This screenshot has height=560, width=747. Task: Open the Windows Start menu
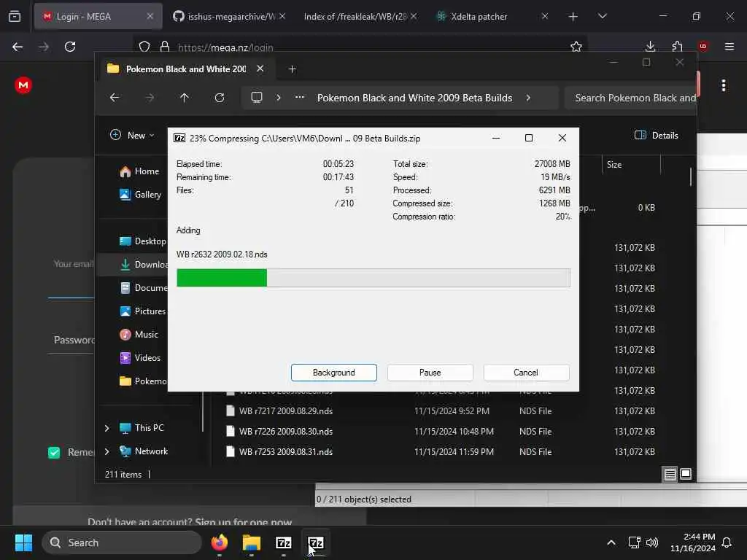tap(23, 542)
